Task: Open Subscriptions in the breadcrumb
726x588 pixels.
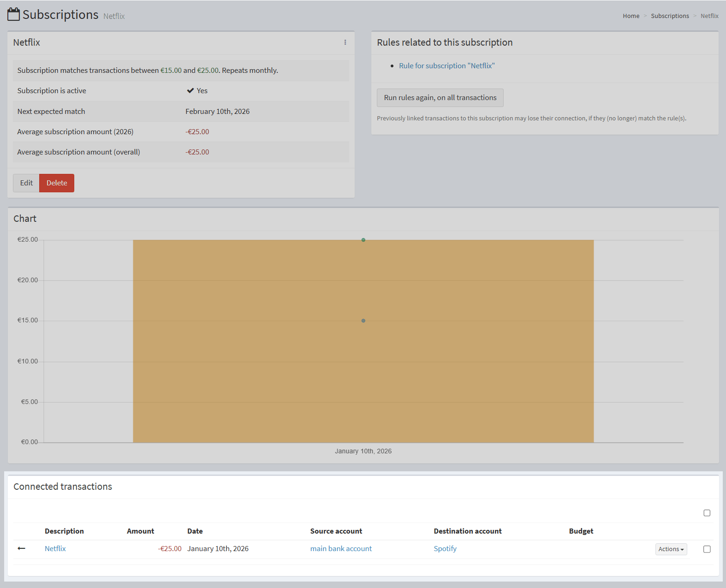Action: point(670,16)
